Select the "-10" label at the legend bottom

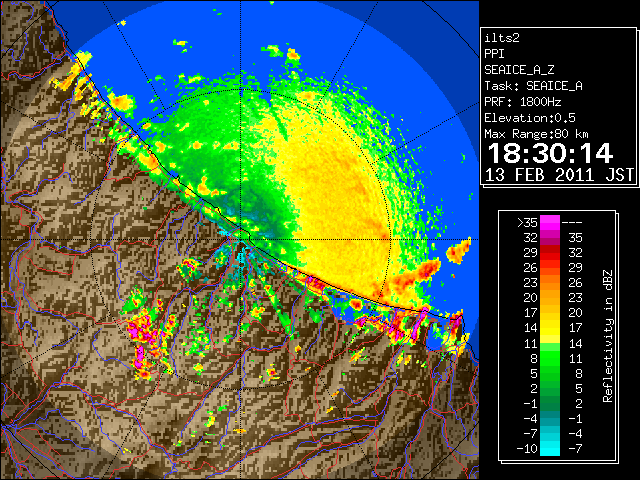[527, 448]
